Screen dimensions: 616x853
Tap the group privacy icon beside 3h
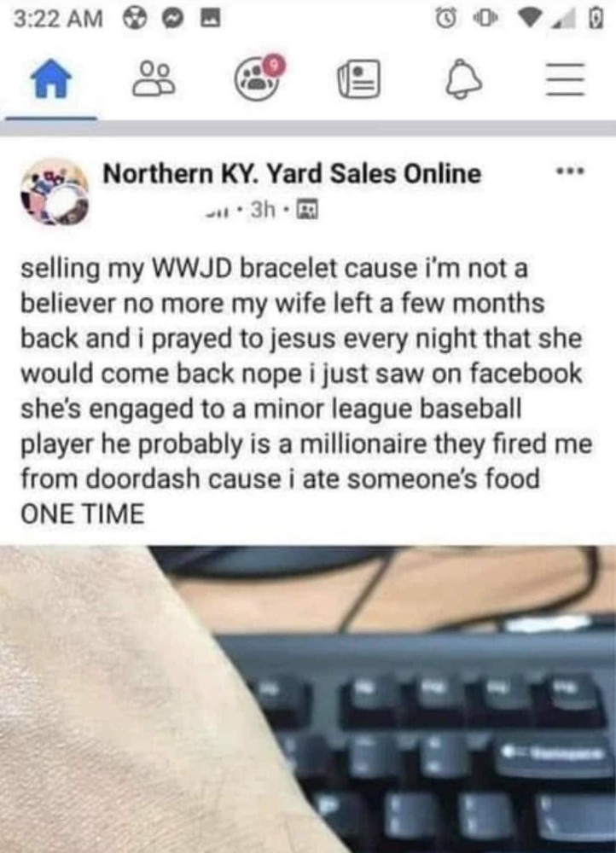(306, 210)
